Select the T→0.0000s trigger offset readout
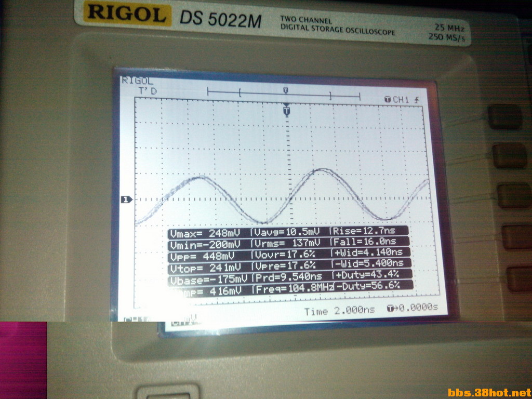This screenshot has width=532, height=399. (x=412, y=308)
